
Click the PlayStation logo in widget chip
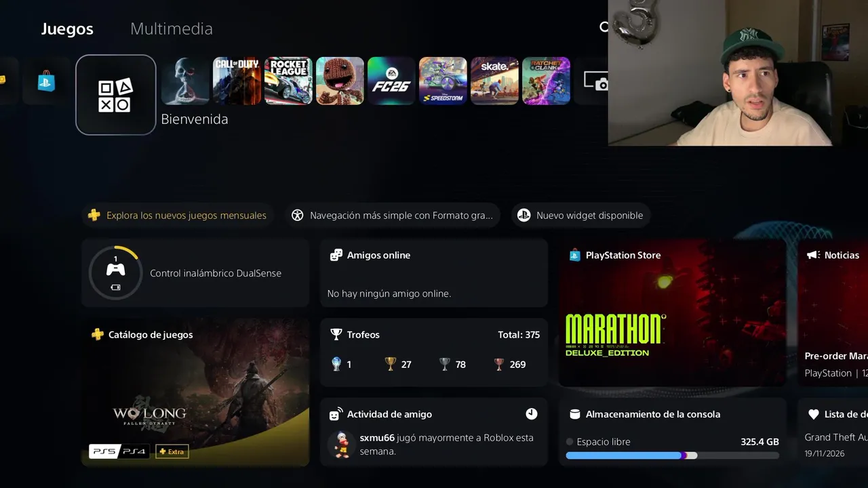[524, 216]
